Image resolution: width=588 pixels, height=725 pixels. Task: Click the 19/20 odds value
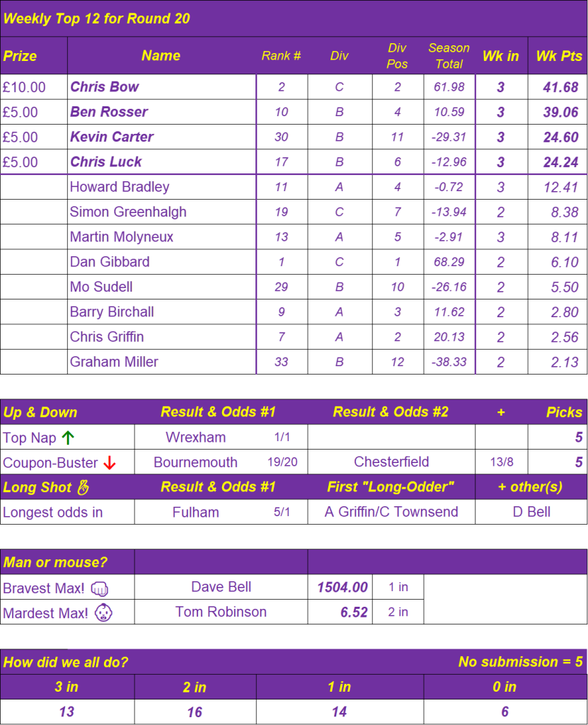coord(282,462)
